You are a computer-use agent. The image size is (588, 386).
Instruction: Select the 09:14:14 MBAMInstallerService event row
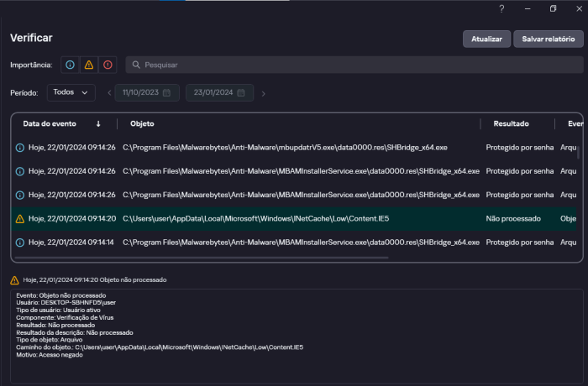point(252,243)
